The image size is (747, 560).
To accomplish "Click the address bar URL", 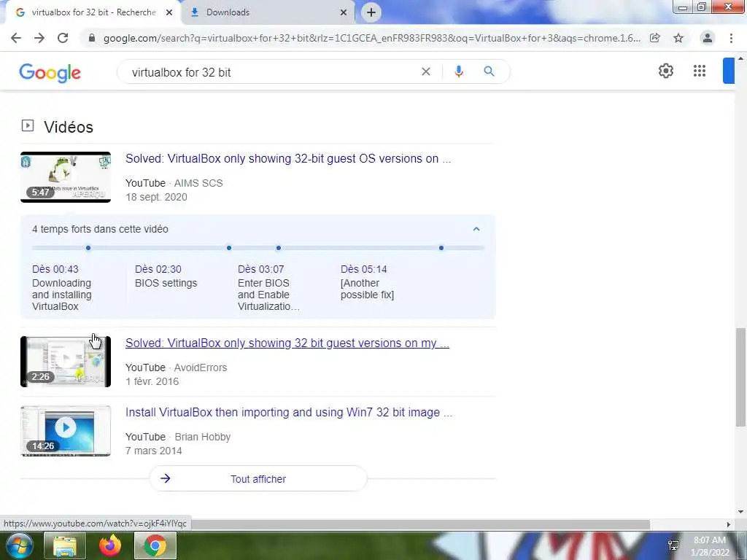I will (x=371, y=38).
